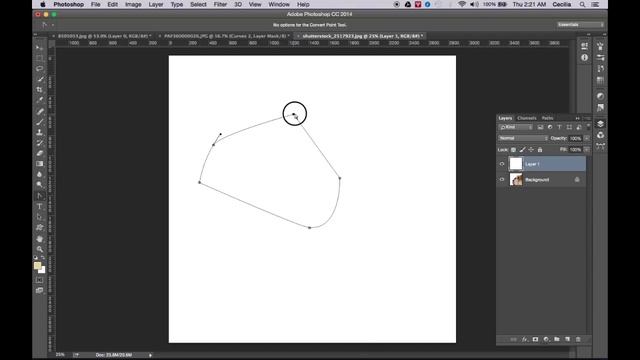Toggle adjustment layer filter

tap(550, 127)
